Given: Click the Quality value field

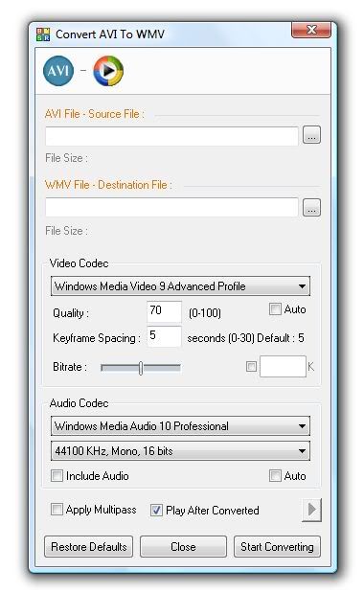Looking at the screenshot, I should 164,311.
